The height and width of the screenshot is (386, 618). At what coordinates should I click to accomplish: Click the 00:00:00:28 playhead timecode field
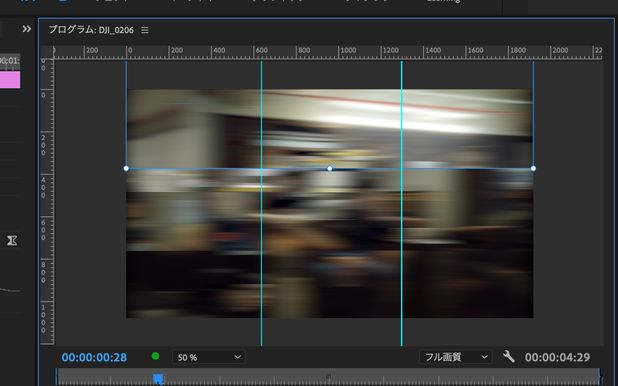[94, 358]
